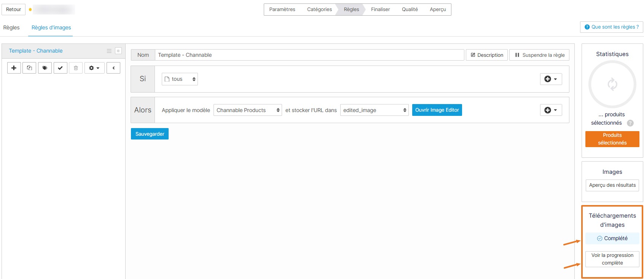The image size is (644, 279).
Task: Click the 'Appliquer le modèle' text
Action: 186,110
